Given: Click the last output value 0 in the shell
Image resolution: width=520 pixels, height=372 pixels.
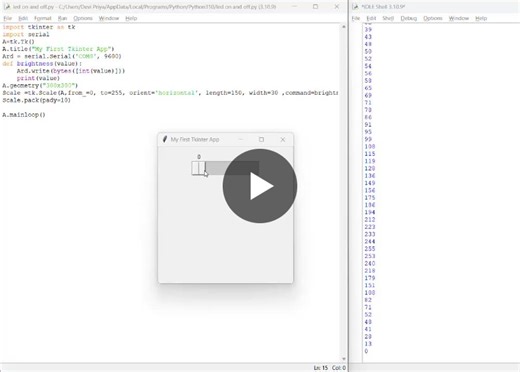Looking at the screenshot, I should coord(366,351).
